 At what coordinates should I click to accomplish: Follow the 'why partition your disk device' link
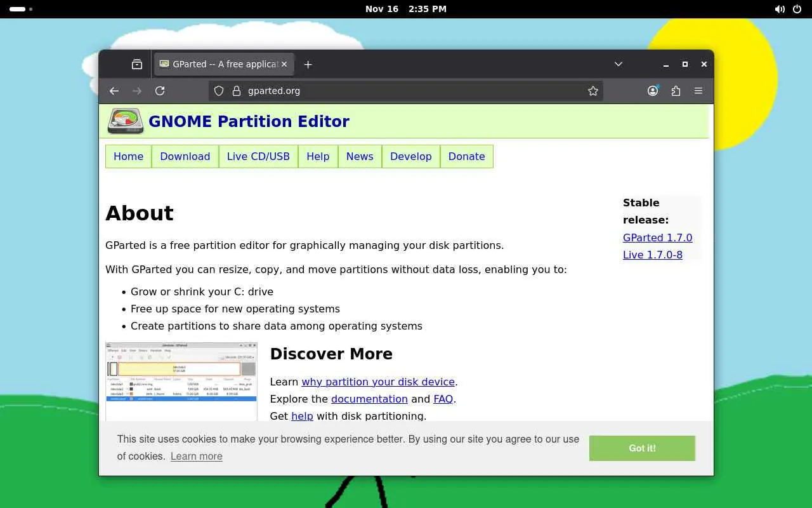(x=378, y=382)
